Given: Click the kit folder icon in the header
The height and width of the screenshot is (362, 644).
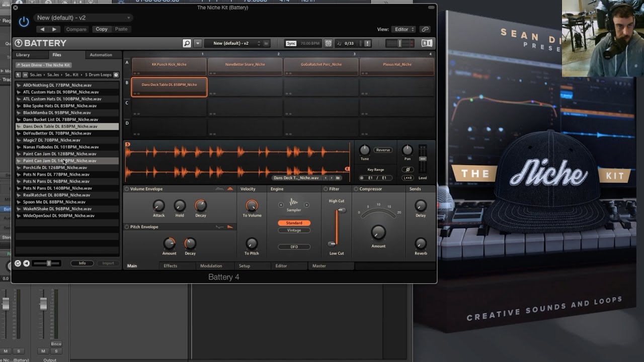Looking at the screenshot, I should point(266,43).
